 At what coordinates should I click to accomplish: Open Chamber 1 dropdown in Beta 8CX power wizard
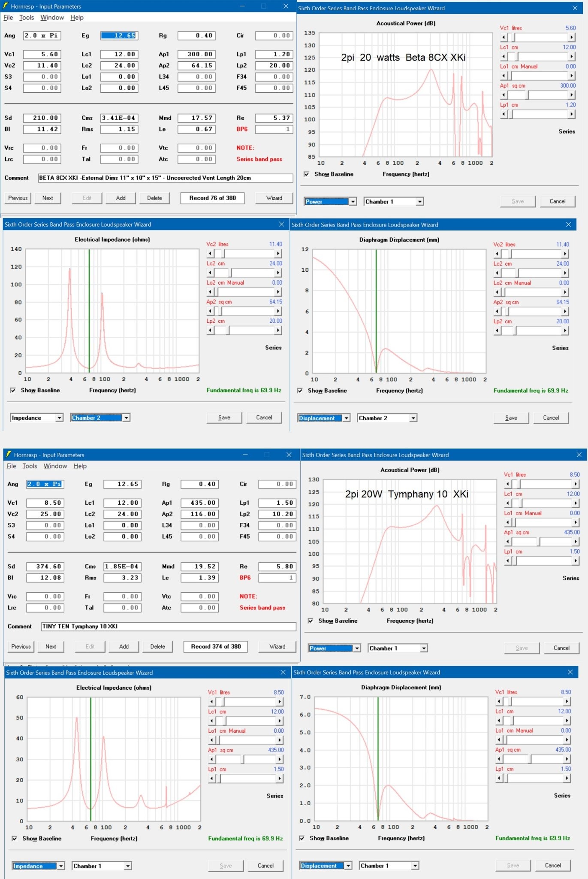click(x=420, y=201)
